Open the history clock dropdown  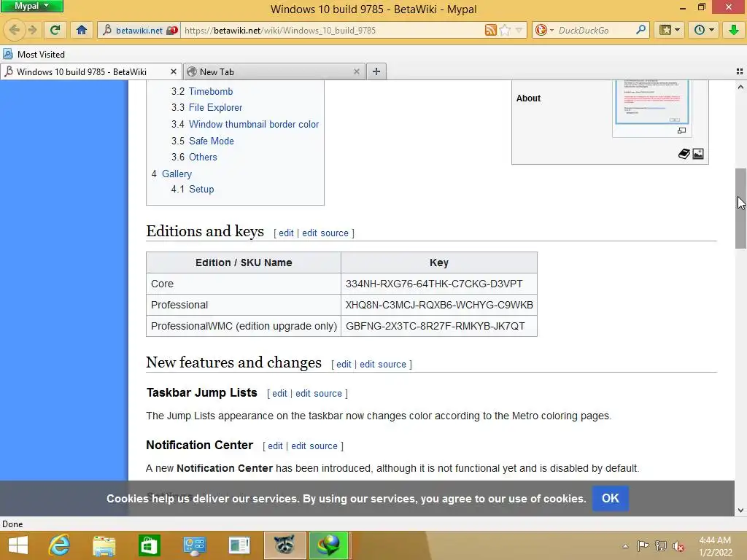pyautogui.click(x=704, y=30)
